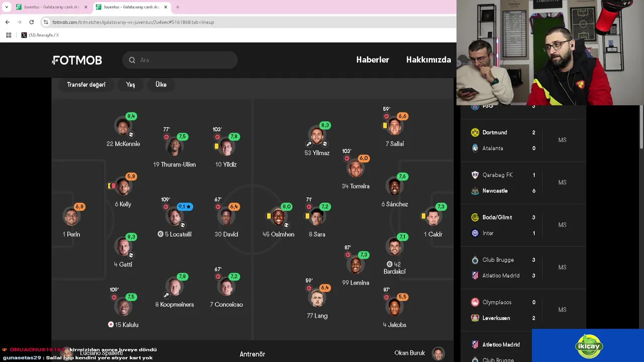The image size is (644, 362).
Task: Click the Newcastle club crest
Action: [475, 191]
